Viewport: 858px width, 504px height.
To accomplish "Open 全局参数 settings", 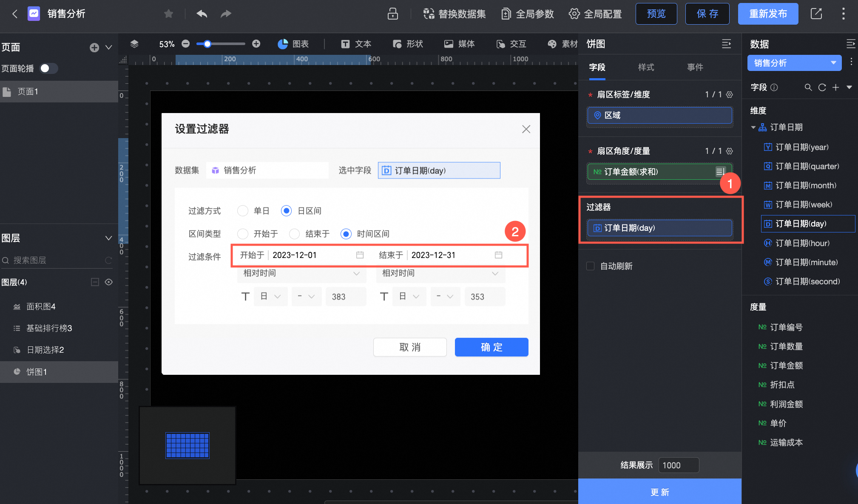I will tap(528, 14).
